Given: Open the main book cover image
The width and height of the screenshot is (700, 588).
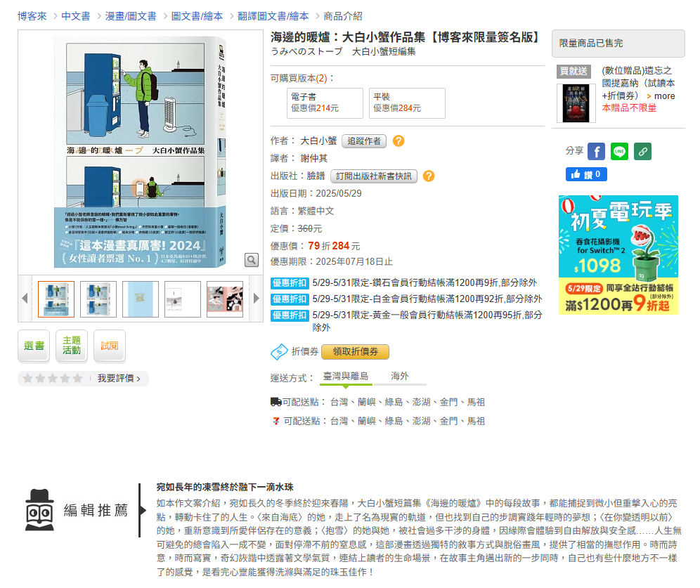Looking at the screenshot, I should [140, 152].
